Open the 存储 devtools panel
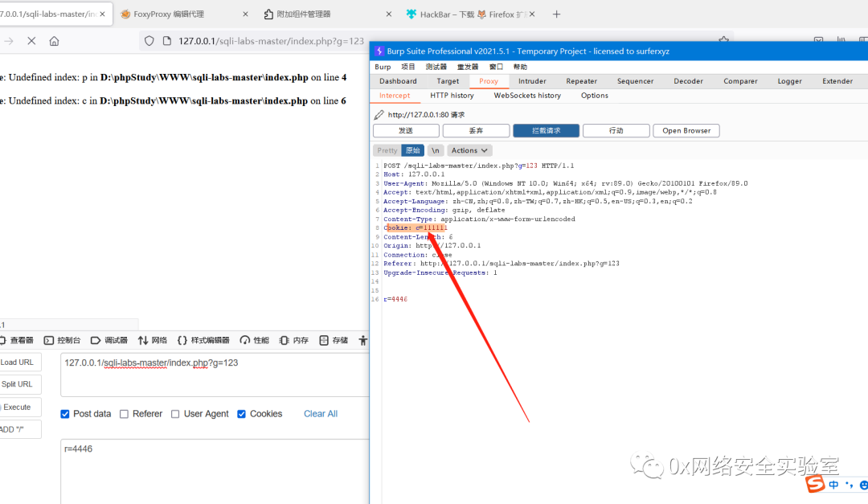This screenshot has width=868, height=504. (334, 340)
